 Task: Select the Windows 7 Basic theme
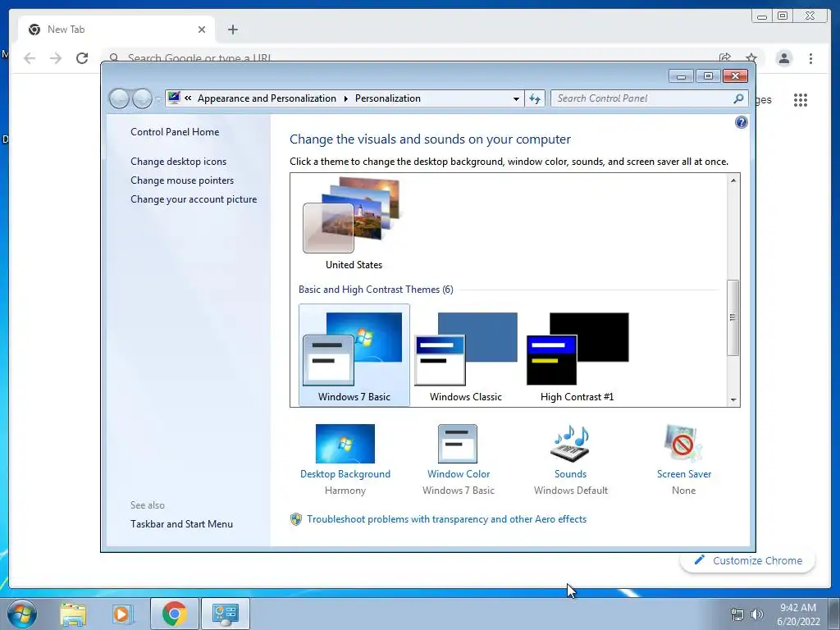pos(354,355)
